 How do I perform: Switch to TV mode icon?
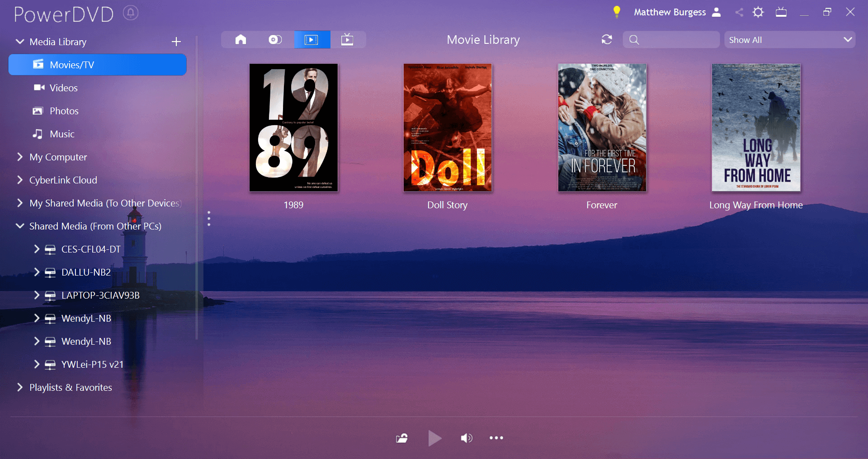tap(781, 12)
